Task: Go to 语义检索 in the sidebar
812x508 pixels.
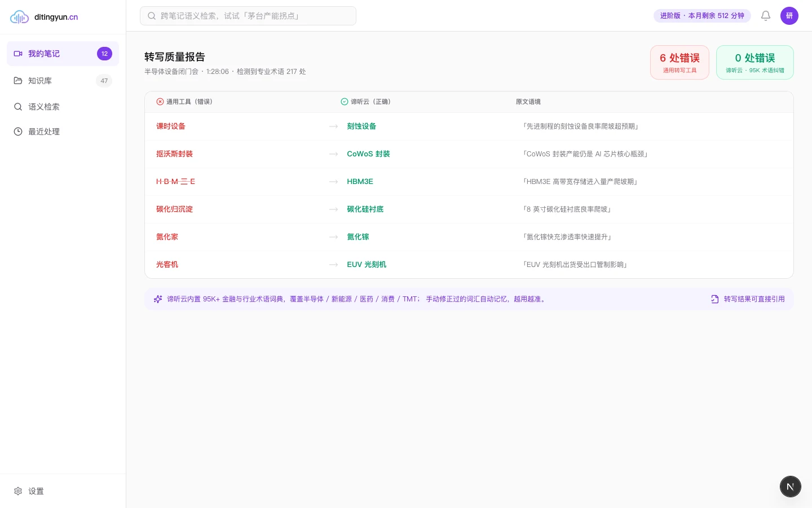Action: [63, 107]
